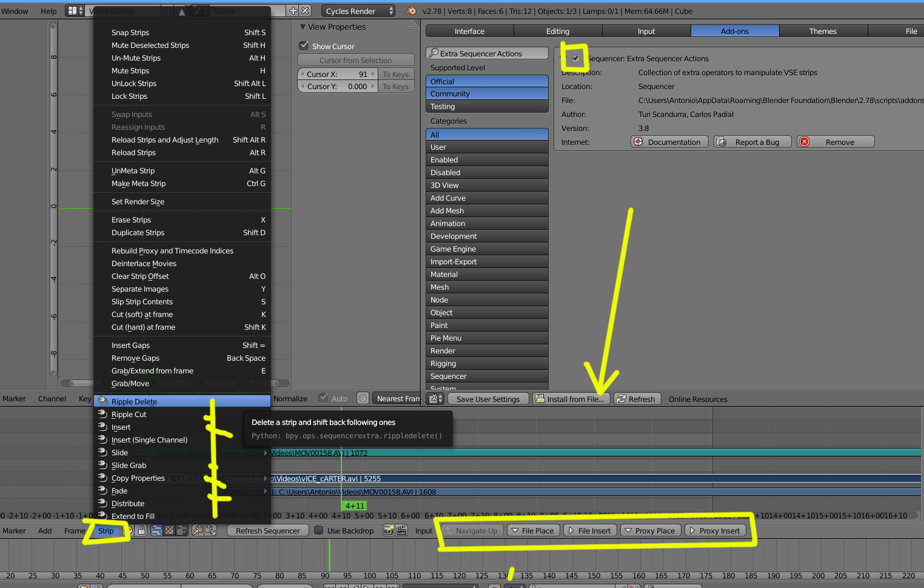Open the File Place dropdown

pos(533,530)
